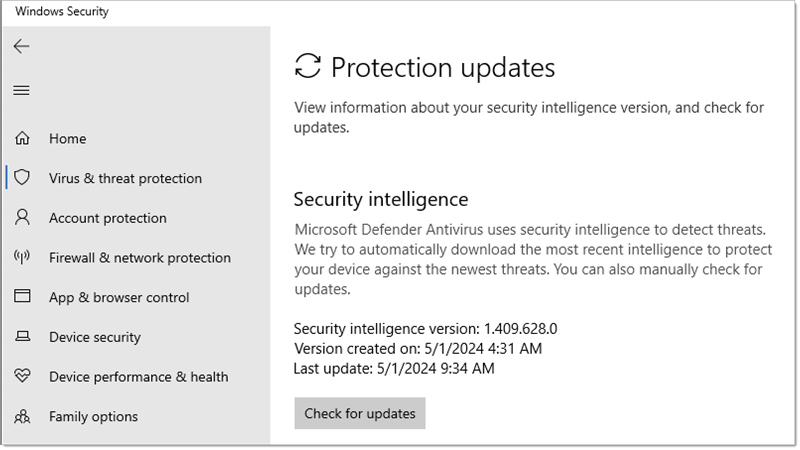
Task: Open Device performance & health
Action: 138,377
